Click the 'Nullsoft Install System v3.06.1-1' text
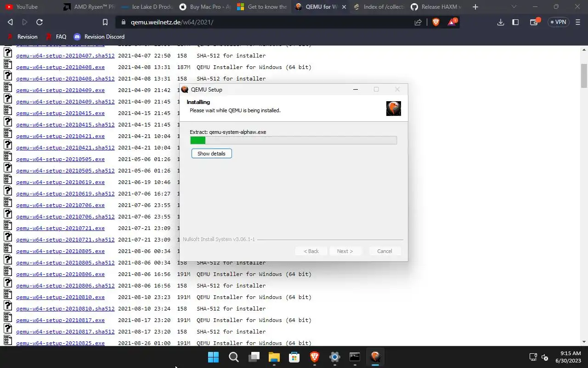Screen dimensions: 588x368 [219, 239]
